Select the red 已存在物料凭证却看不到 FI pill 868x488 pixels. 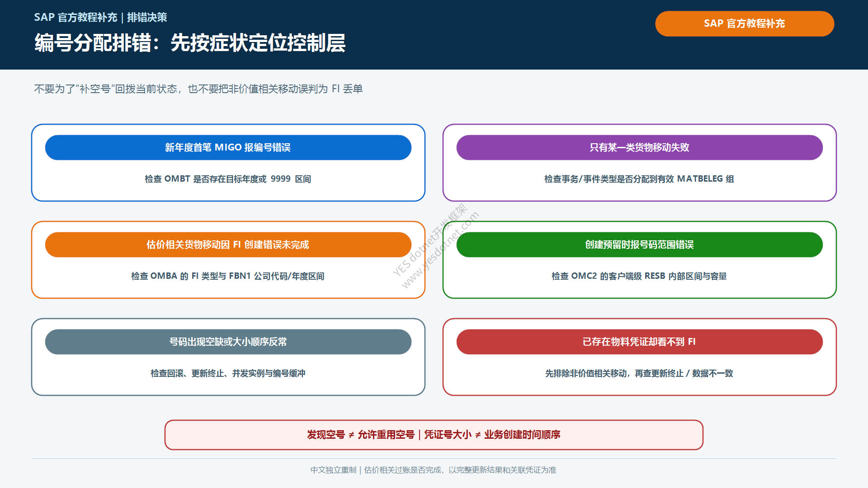click(x=640, y=342)
